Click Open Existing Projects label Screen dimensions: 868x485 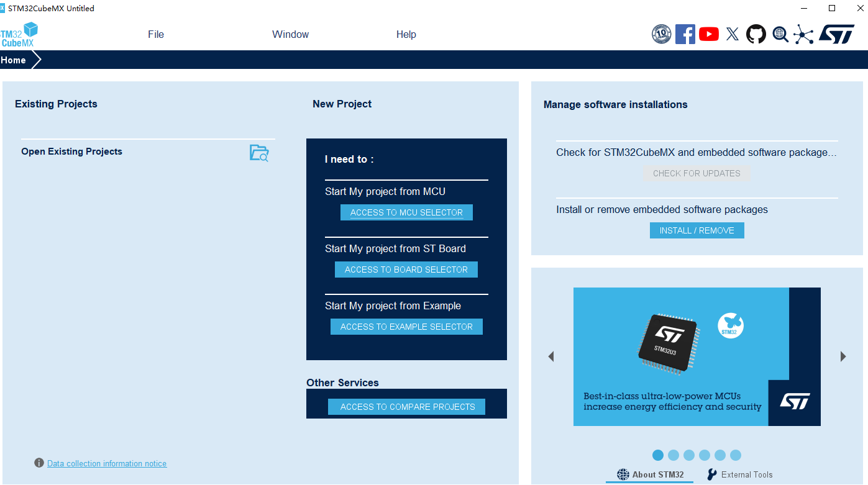coord(71,152)
